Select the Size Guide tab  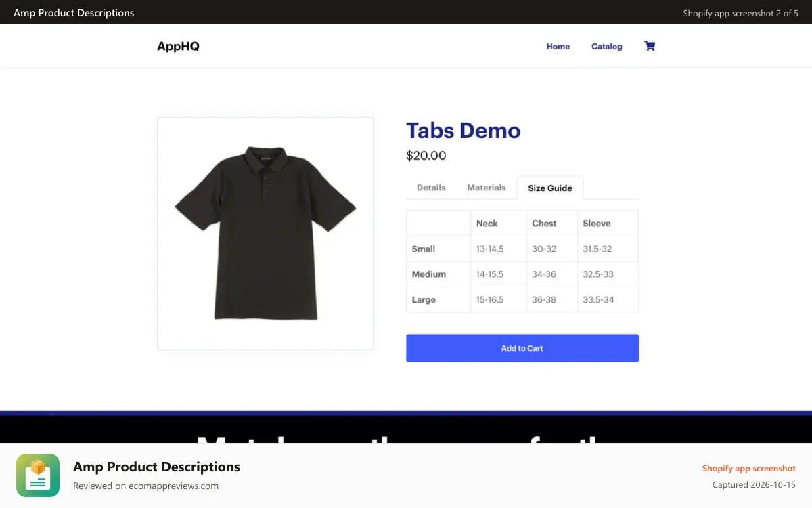tap(550, 188)
